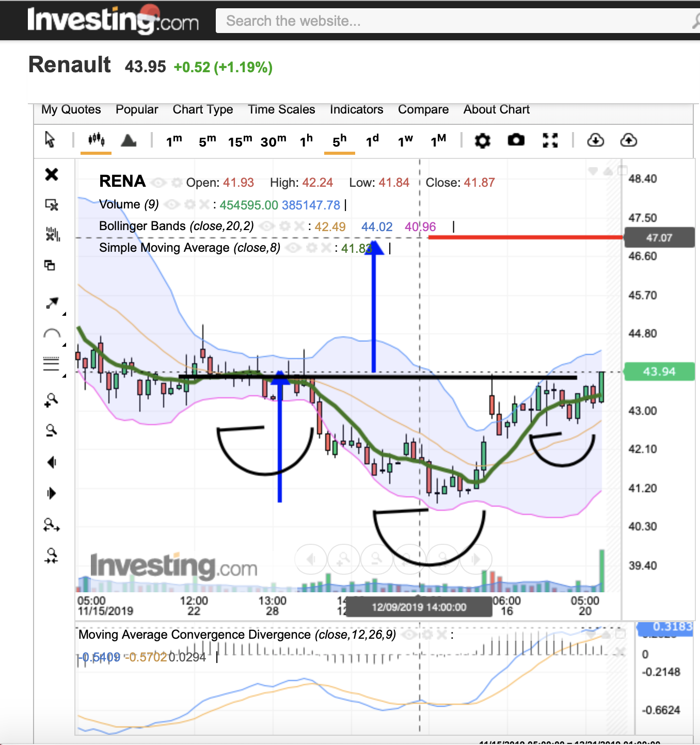
Task: Select the horizontal lines drawing tool
Action: (x=51, y=364)
